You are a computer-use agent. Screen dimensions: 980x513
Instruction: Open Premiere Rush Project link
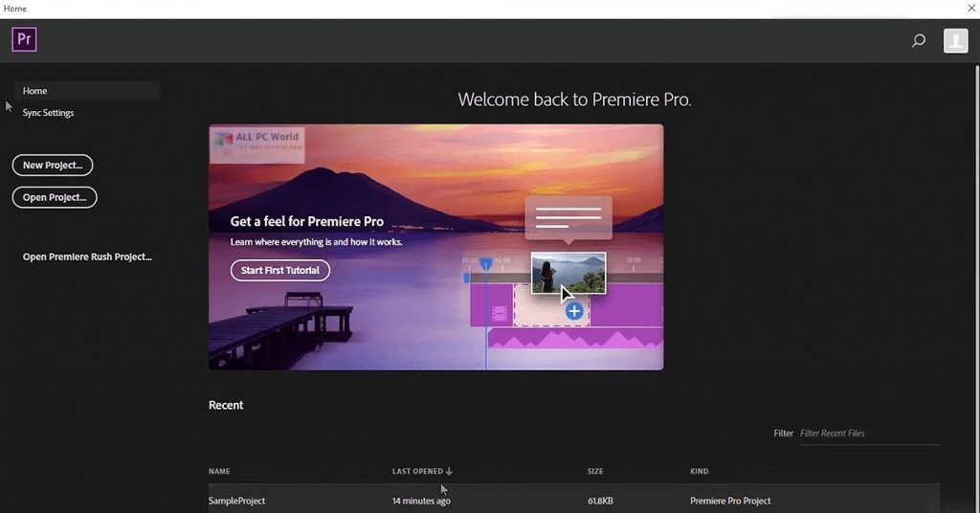tap(87, 256)
